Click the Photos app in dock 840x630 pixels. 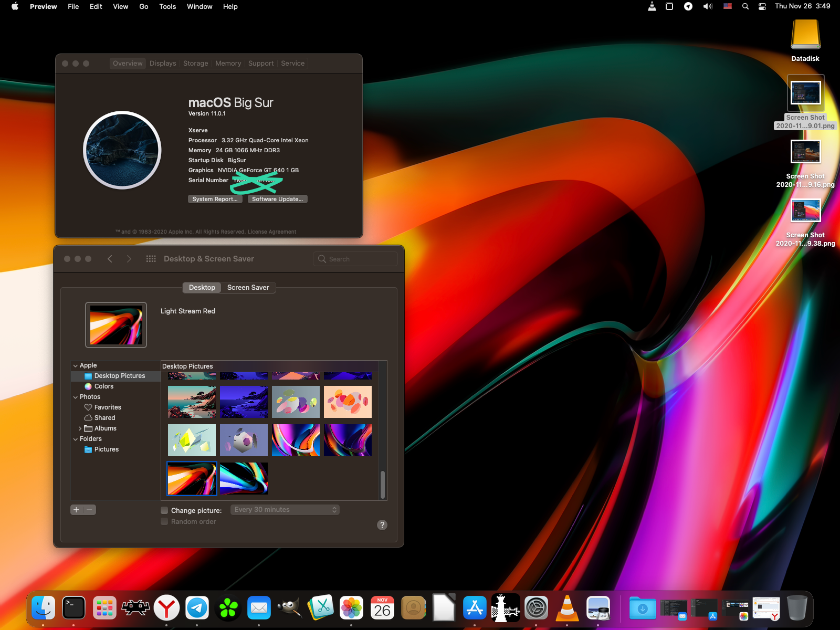pyautogui.click(x=352, y=608)
